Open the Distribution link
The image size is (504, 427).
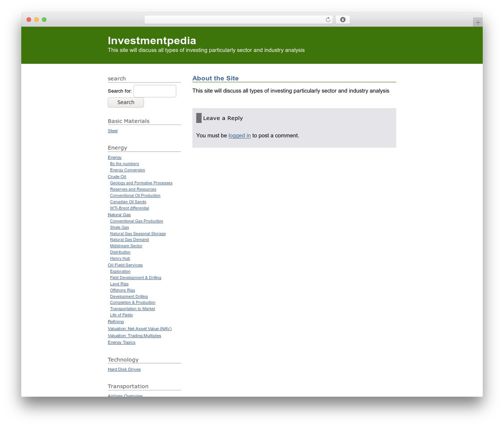click(x=120, y=252)
